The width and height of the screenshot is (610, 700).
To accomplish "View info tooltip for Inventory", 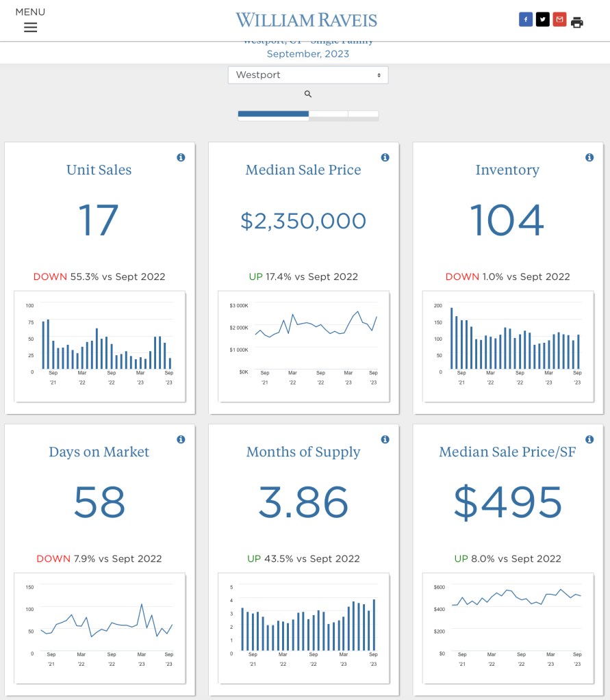I will click(589, 157).
